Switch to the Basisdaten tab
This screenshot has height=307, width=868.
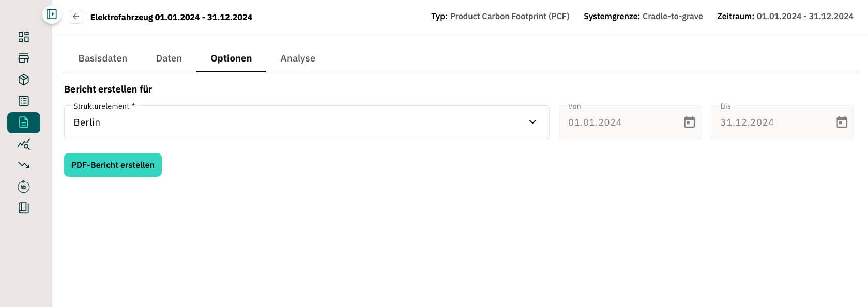[103, 58]
